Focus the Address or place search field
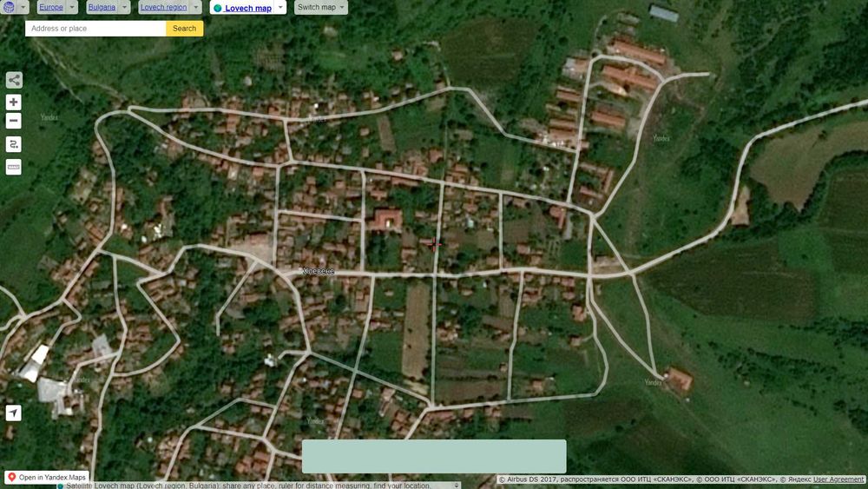The width and height of the screenshot is (868, 489). 95,29
